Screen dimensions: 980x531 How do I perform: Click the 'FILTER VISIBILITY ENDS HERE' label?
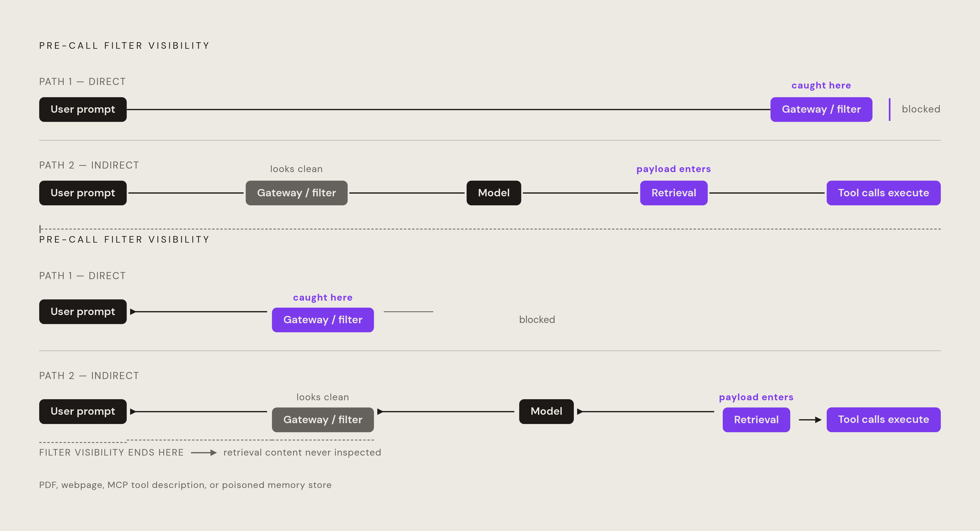pos(111,452)
